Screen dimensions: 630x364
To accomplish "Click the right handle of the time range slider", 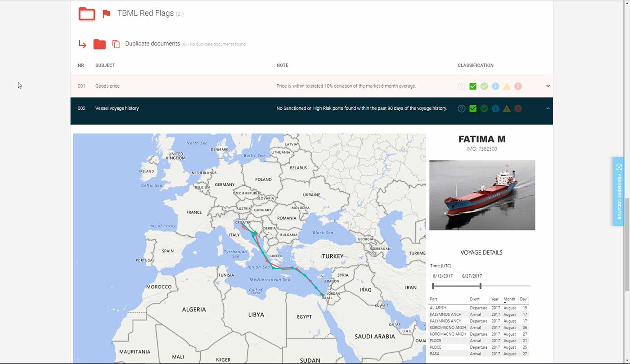I will click(x=480, y=286).
